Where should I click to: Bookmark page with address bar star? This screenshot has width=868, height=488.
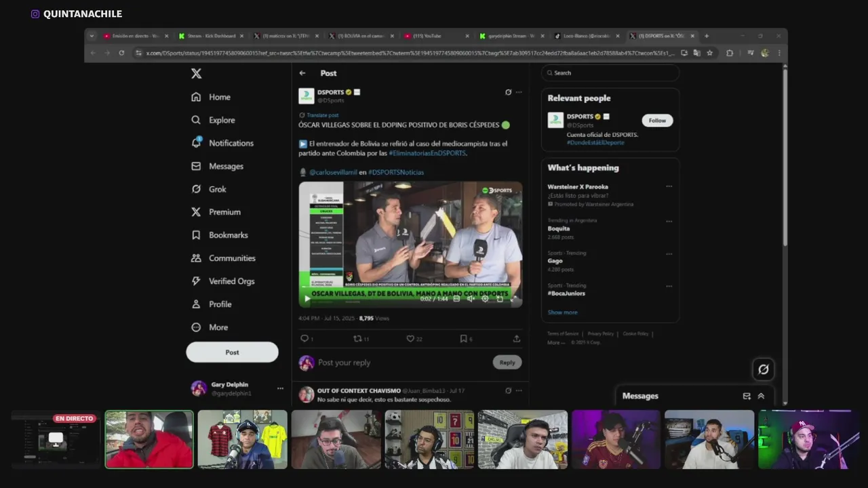(709, 53)
